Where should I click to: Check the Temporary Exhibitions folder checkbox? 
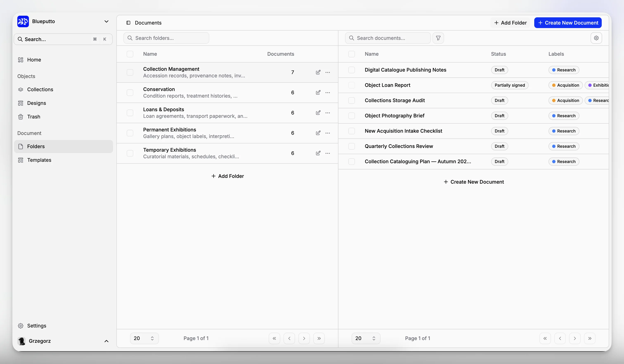pyautogui.click(x=130, y=153)
